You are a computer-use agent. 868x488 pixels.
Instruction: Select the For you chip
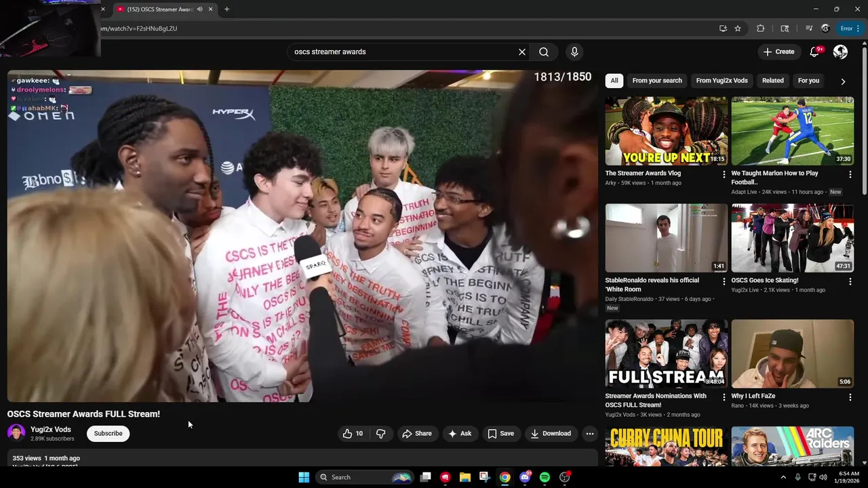coord(808,81)
